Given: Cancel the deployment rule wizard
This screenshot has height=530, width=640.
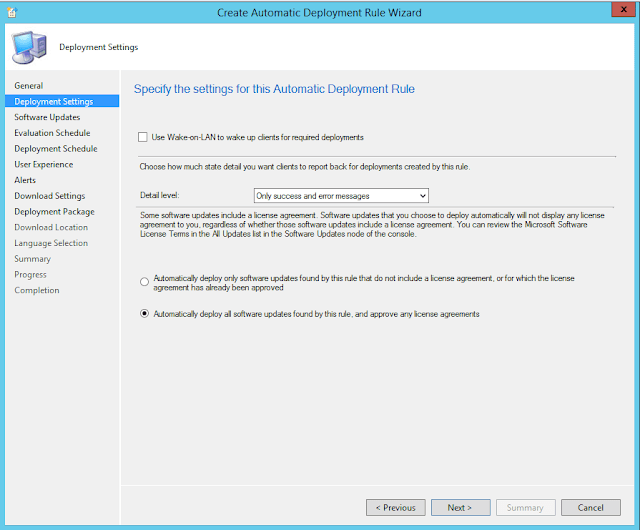Looking at the screenshot, I should [x=597, y=507].
